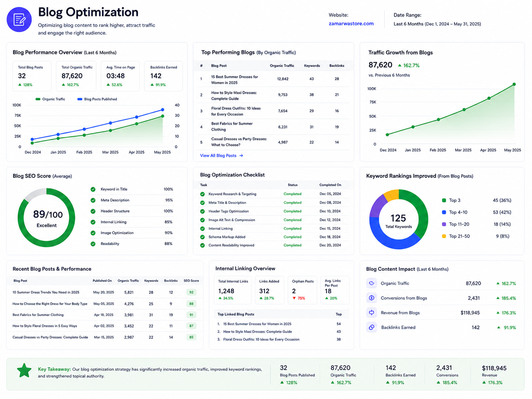Click the check icon for Header Tags Optimization

[x=202, y=211]
